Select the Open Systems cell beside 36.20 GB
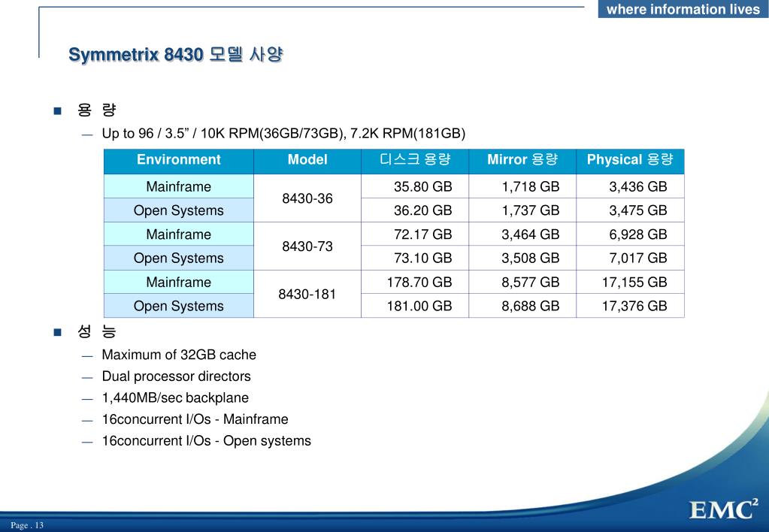Screen dimensions: 769x532 tap(178, 210)
